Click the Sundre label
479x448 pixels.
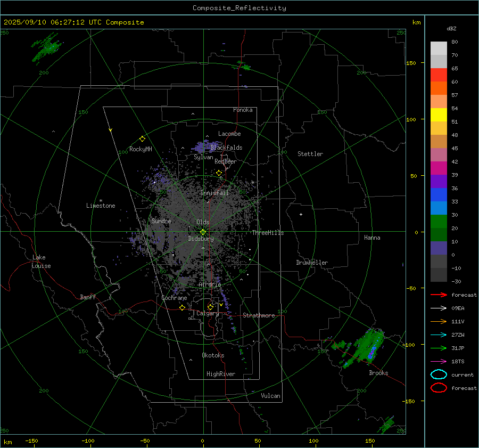click(161, 221)
